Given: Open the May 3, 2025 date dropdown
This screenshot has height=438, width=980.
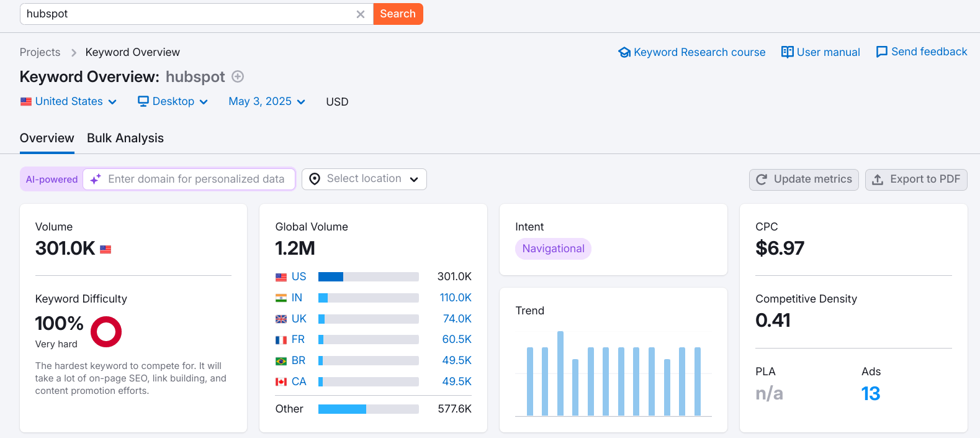Looking at the screenshot, I should 267,101.
